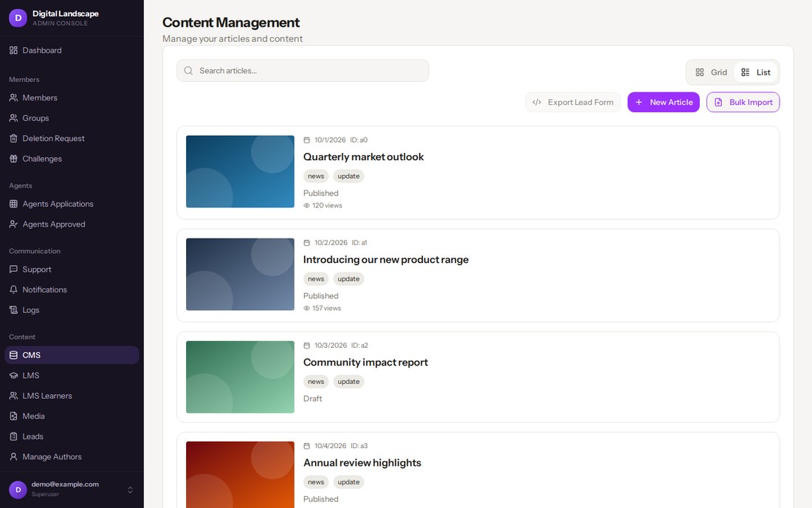This screenshot has width=812, height=508.
Task: Click the search magnifier icon
Action: pos(188,70)
